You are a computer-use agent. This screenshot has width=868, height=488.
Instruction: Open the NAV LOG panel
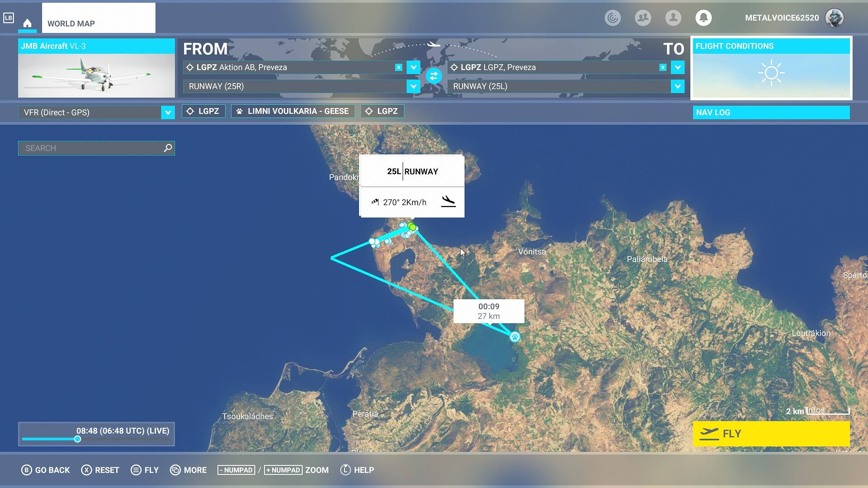click(x=771, y=113)
